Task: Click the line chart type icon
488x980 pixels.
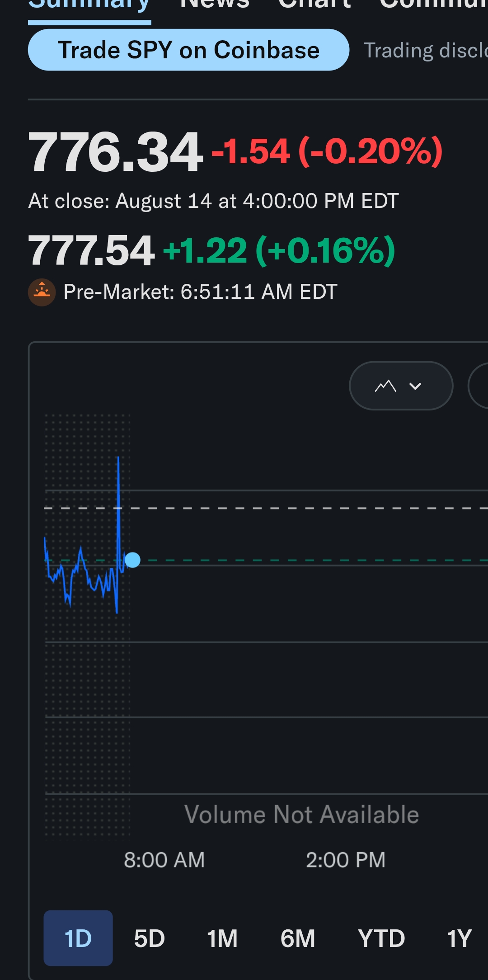Action: tap(385, 386)
